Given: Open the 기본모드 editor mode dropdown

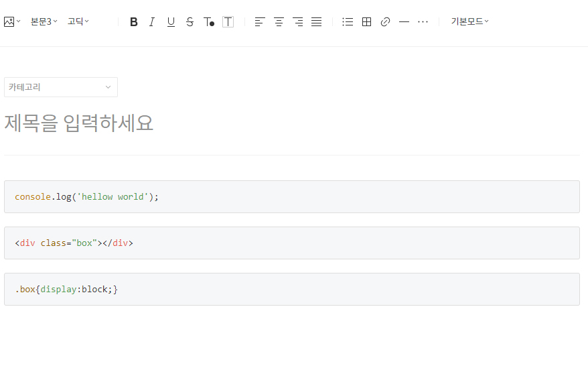Looking at the screenshot, I should (x=469, y=21).
